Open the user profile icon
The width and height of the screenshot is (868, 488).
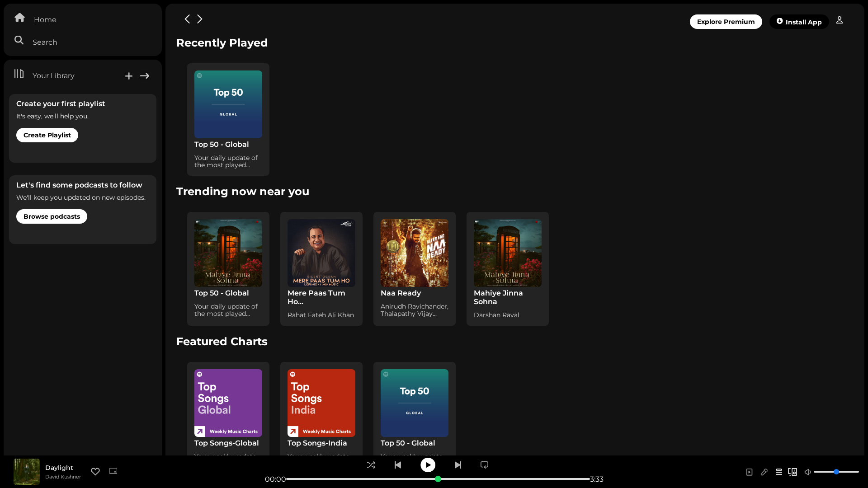click(840, 20)
